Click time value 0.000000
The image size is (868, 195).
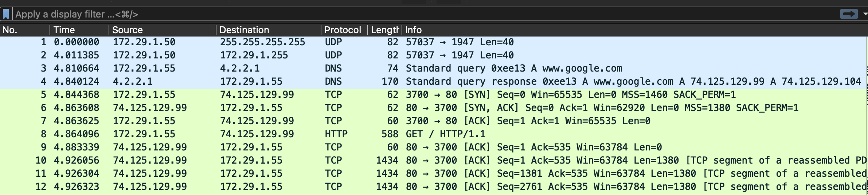pyautogui.click(x=77, y=42)
